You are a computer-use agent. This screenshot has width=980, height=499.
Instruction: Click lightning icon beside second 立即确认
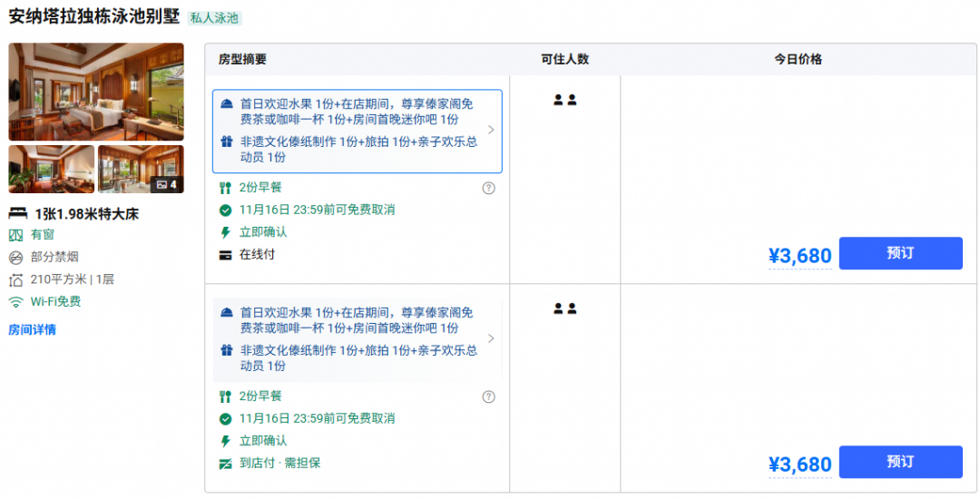(226, 442)
